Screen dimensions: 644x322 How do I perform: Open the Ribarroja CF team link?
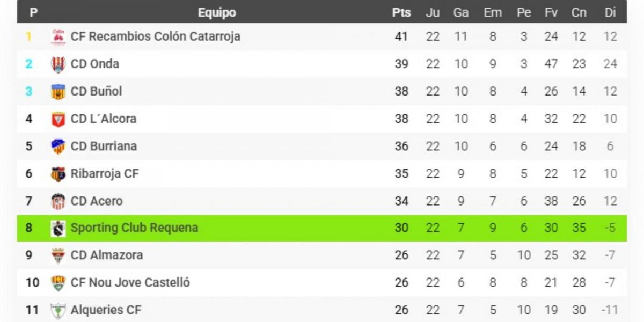tap(105, 173)
